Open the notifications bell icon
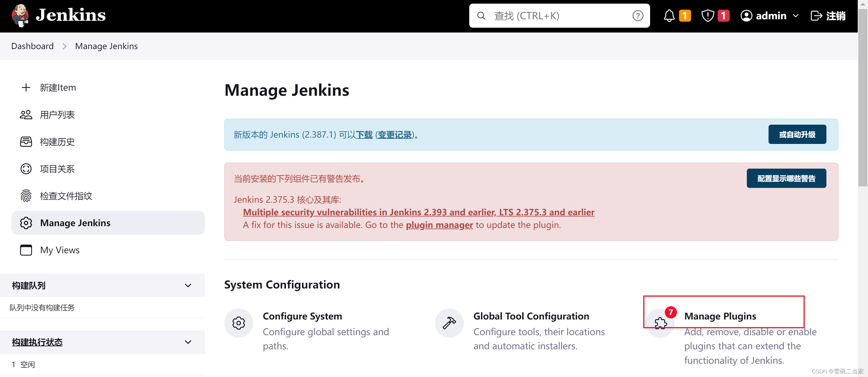 pos(669,16)
